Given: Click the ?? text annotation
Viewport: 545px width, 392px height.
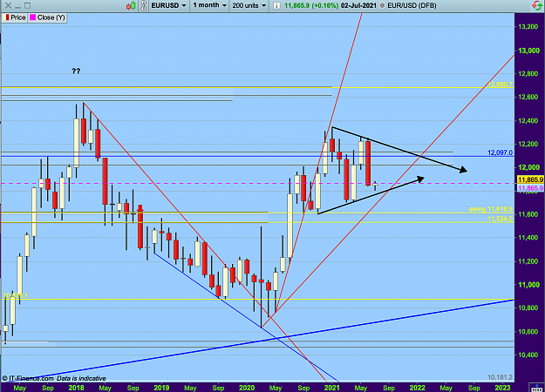Looking at the screenshot, I should 76,71.
